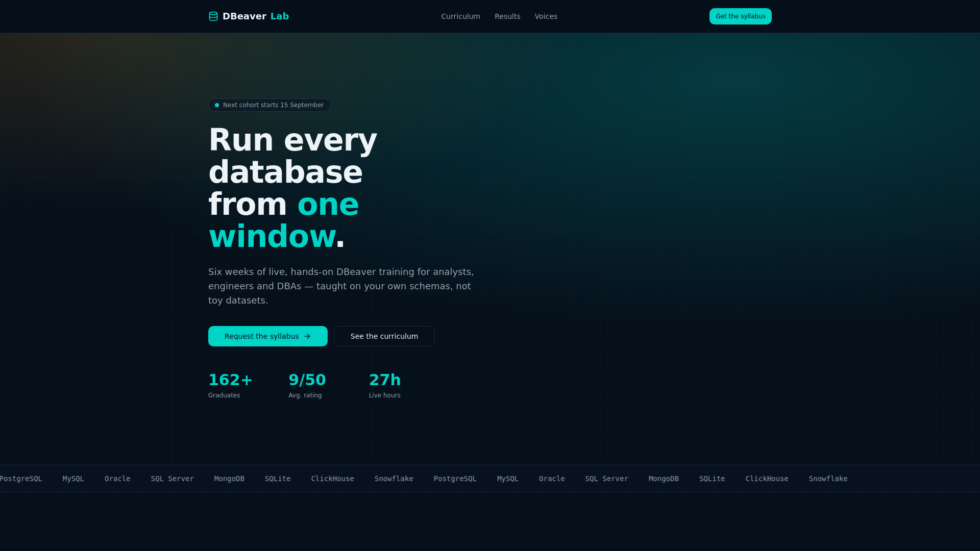Viewport: 980px width, 551px height.
Task: Click the first SQLite ticker label
Action: point(278,479)
